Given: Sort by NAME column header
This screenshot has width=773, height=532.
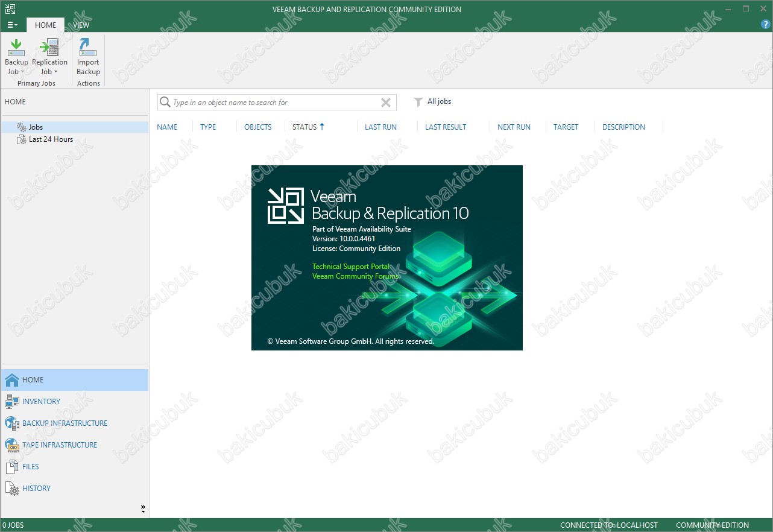Looking at the screenshot, I should tap(167, 127).
